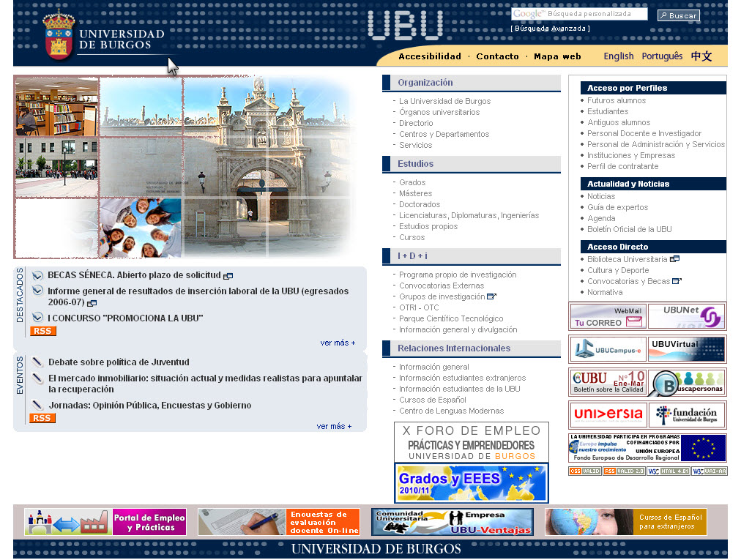Click the RSS icon under Destacados
The height and width of the screenshot is (560, 741).
tap(43, 331)
